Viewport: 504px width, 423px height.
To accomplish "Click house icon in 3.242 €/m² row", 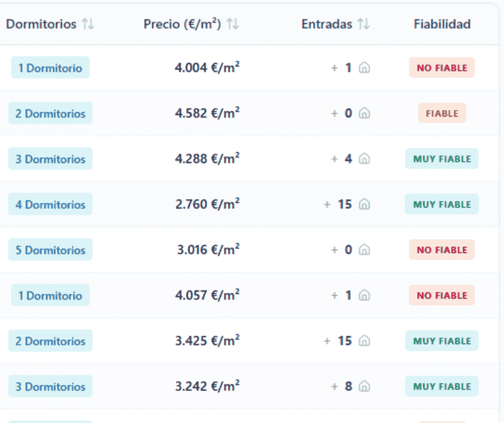I will pyautogui.click(x=365, y=386).
